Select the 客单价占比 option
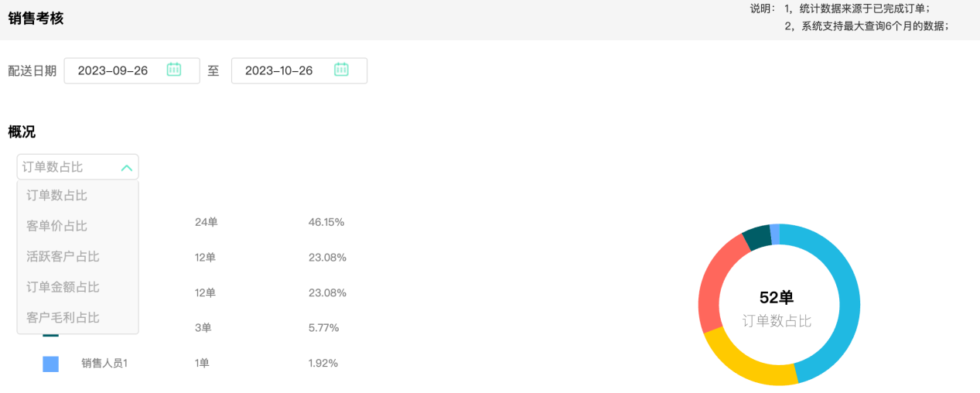The image size is (980, 393). 57,226
